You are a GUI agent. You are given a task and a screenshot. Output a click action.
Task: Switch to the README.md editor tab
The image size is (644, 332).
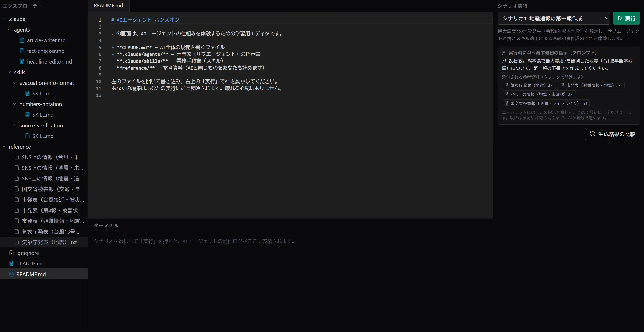coord(109,6)
